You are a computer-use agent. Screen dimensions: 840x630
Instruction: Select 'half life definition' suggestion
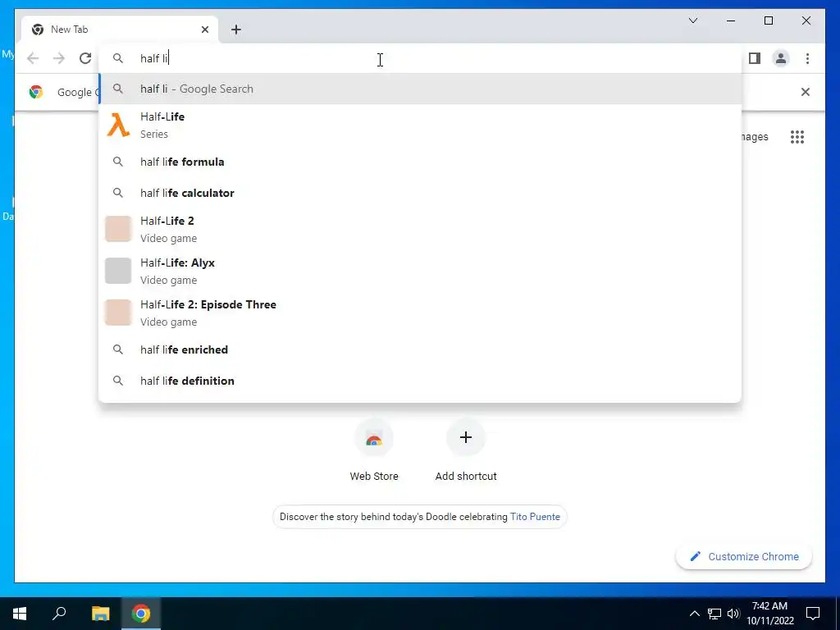point(420,381)
